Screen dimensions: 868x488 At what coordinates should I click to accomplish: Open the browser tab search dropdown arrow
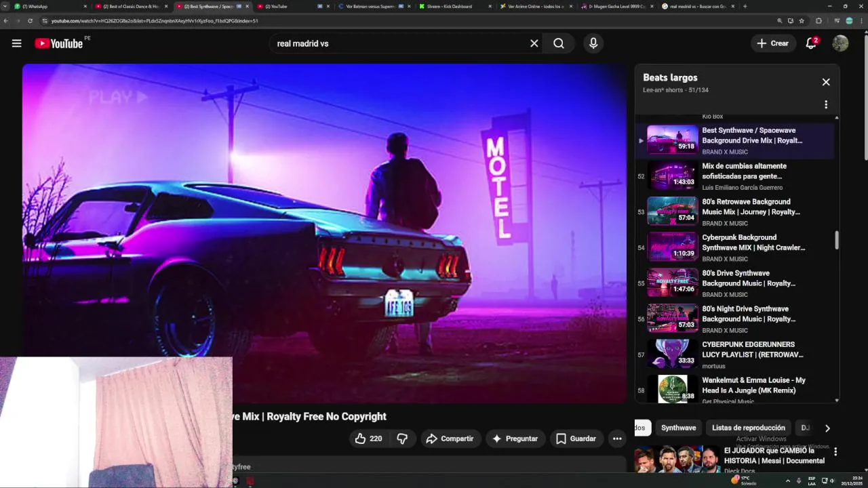6,6
